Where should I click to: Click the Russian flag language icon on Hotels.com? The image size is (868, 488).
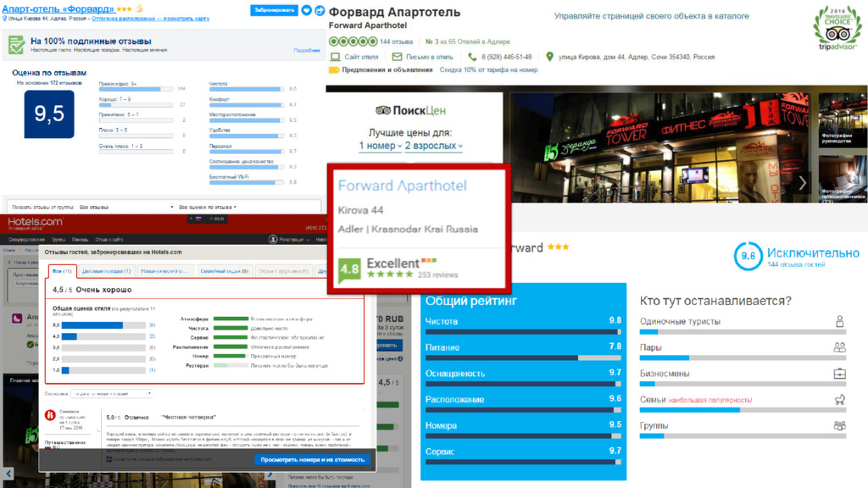pos(198,219)
